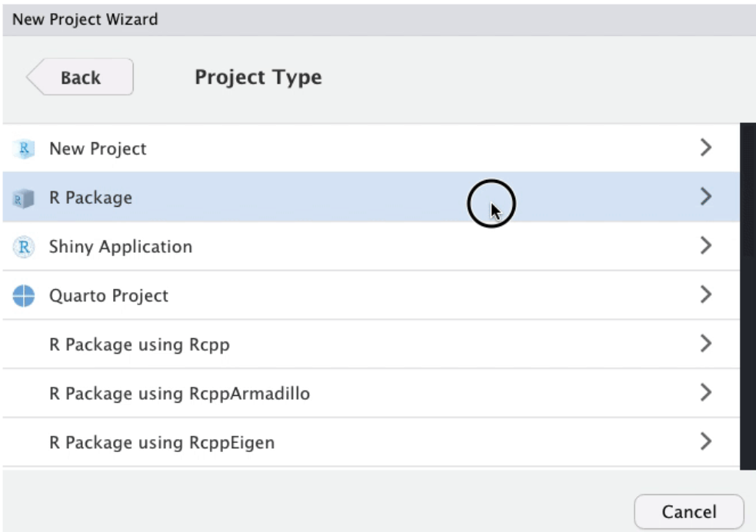This screenshot has height=532, width=756.
Task: Cancel the New Project Wizard
Action: (688, 512)
